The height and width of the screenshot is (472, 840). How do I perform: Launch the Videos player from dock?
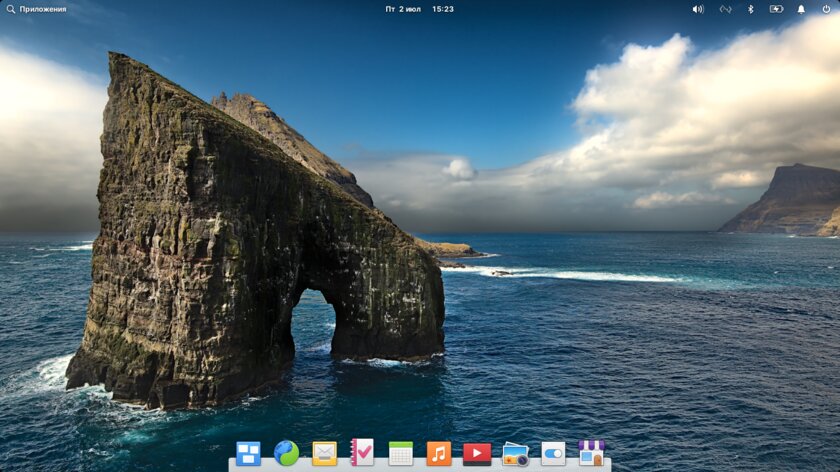coord(476,454)
